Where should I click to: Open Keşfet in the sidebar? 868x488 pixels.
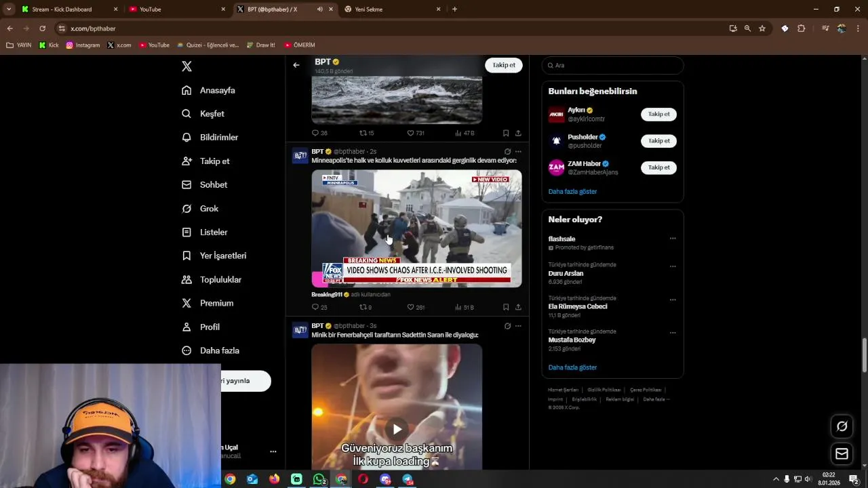tap(203, 114)
